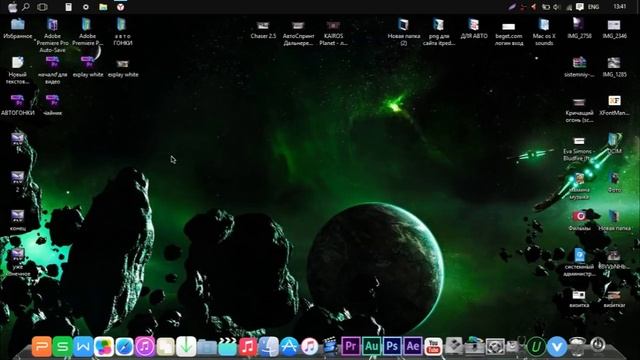Viewport: 640px width, 360px height.
Task: Select the АВТО ГОНКИ folder on the desktop
Action: pyautogui.click(x=122, y=32)
